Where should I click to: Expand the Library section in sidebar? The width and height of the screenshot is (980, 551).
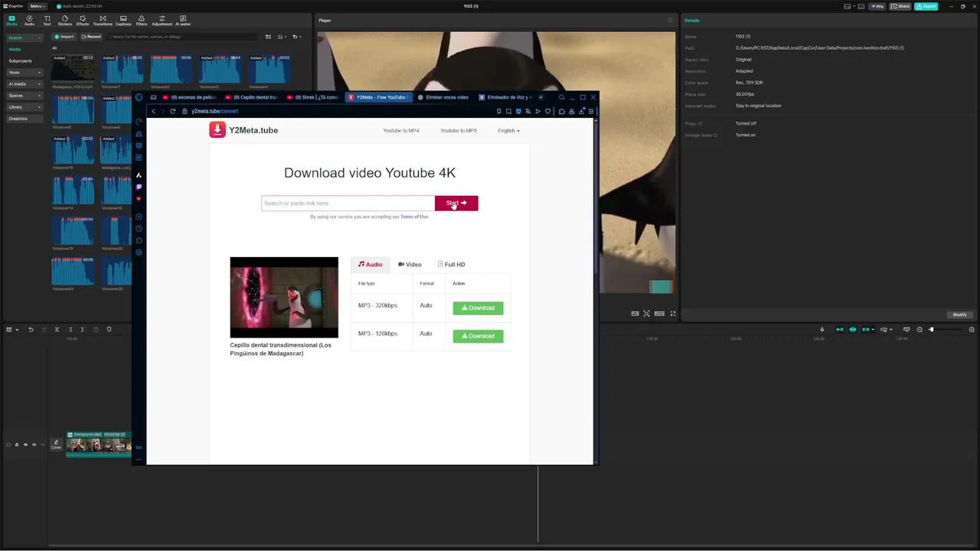pos(24,107)
